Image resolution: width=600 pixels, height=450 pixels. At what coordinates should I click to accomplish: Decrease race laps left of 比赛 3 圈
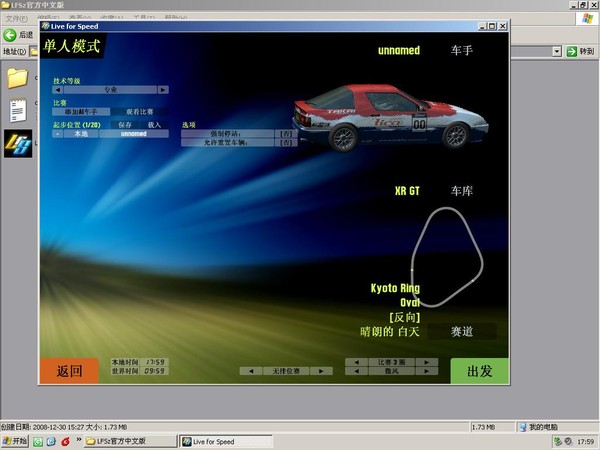356,362
